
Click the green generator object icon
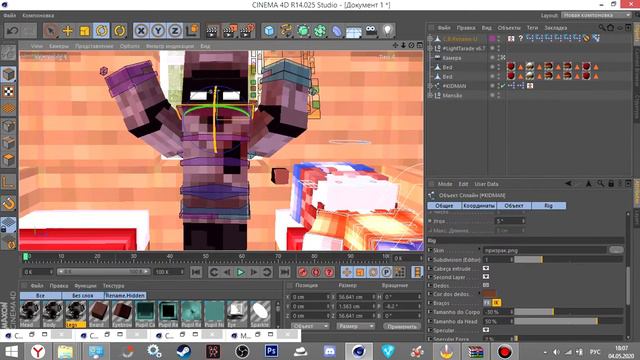tap(303, 31)
